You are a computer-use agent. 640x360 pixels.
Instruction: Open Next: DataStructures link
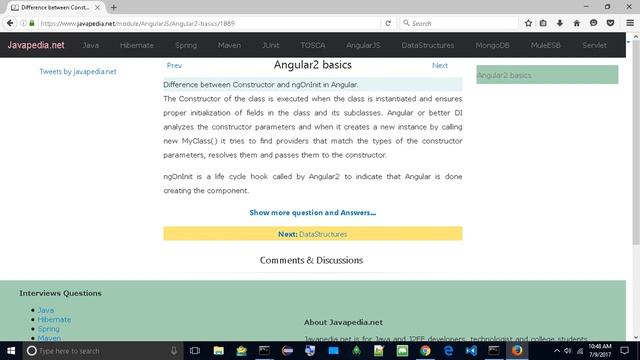click(x=313, y=234)
